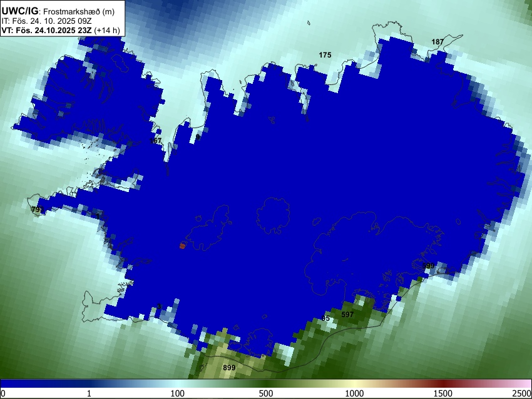
Task: Select the 'VT: Fös. 24.10.2025 23Z (+14 h)' line
Action: pos(61,30)
